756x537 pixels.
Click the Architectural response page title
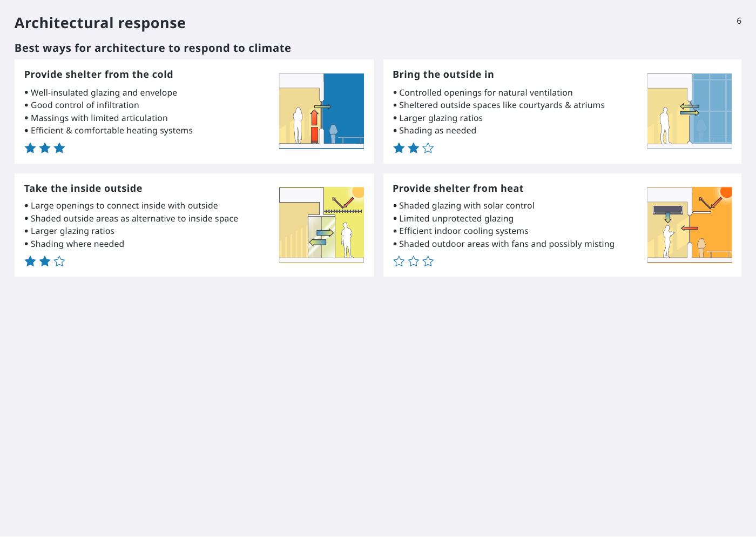(x=100, y=23)
